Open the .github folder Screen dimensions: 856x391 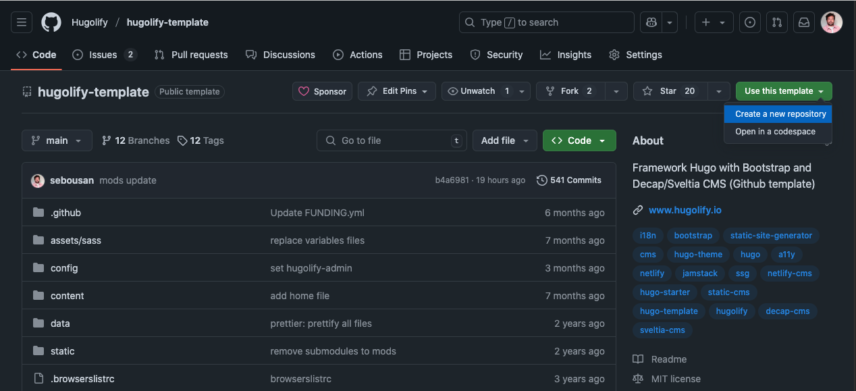(x=66, y=212)
